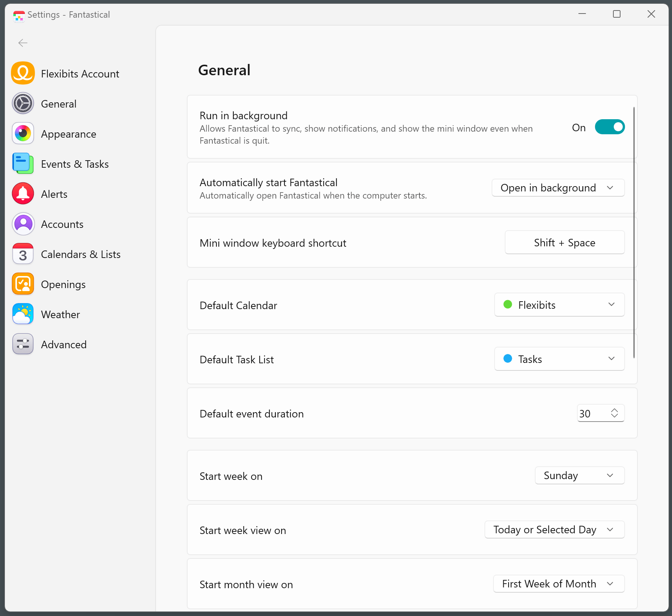Expand the Automatically start Fantastical dropdown
Screen dimensions: 672x616
pos(558,188)
